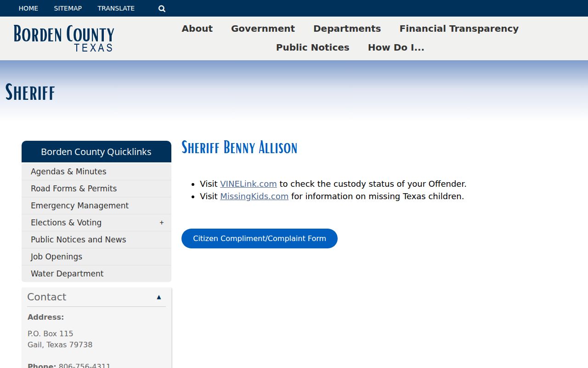588x368 pixels.
Task: Go to HOME in top bar
Action: (x=28, y=8)
